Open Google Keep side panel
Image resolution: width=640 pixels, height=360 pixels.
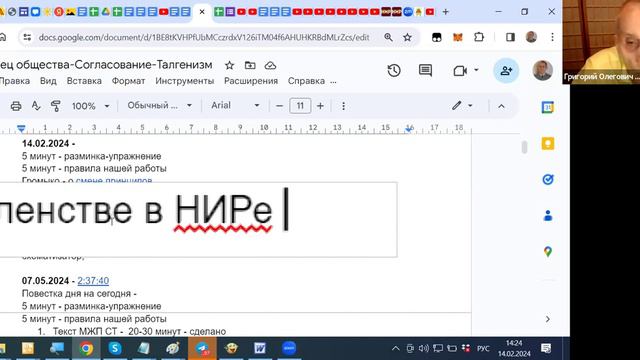548,144
